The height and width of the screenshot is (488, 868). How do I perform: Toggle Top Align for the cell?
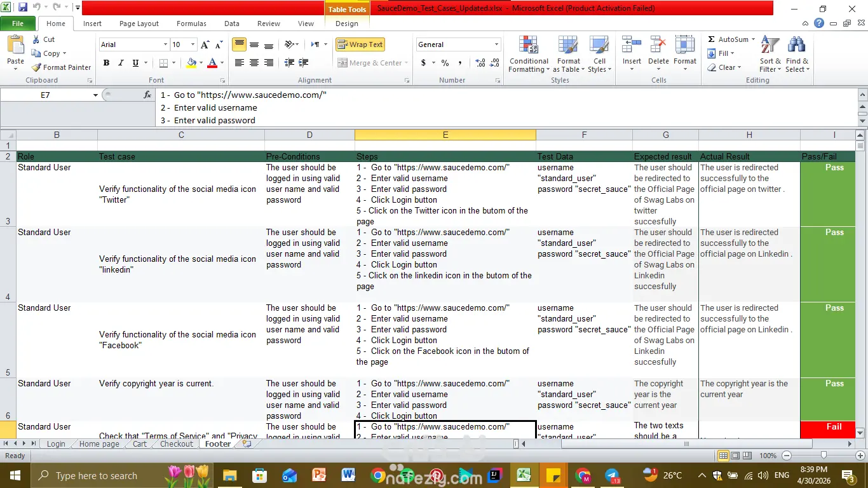(240, 44)
